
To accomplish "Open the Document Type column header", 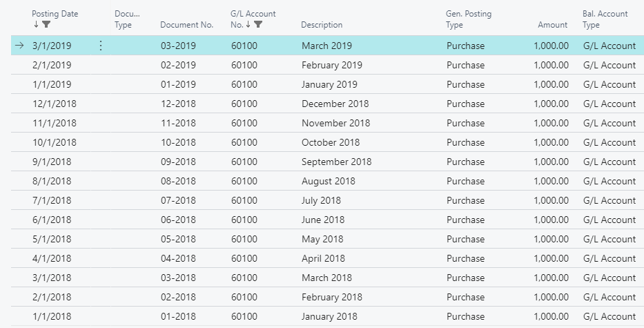I will point(127,19).
